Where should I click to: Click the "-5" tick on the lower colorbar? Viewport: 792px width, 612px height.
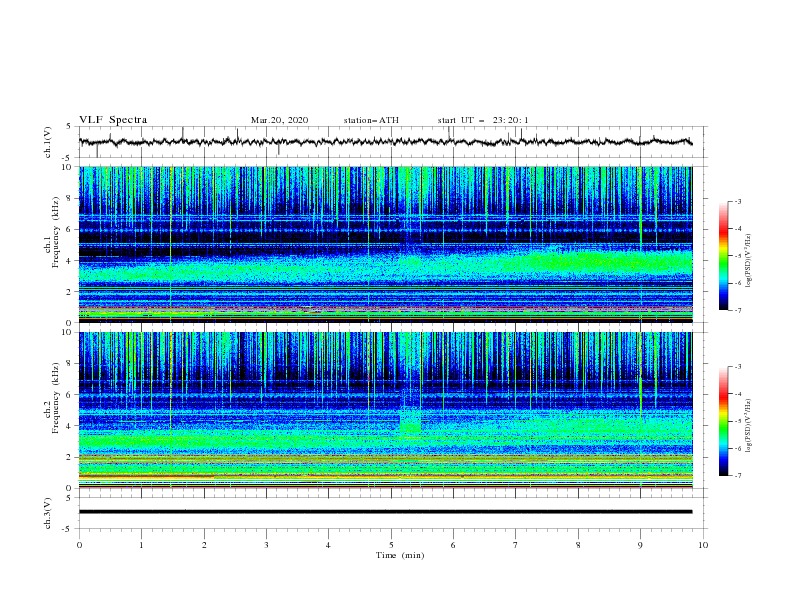[737, 421]
